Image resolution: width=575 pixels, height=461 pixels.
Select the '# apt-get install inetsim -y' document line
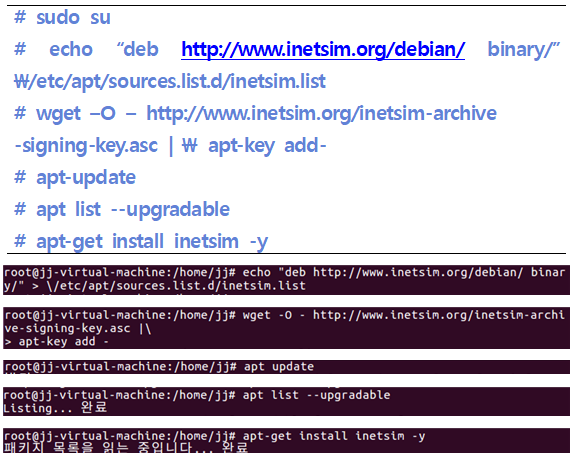click(141, 242)
